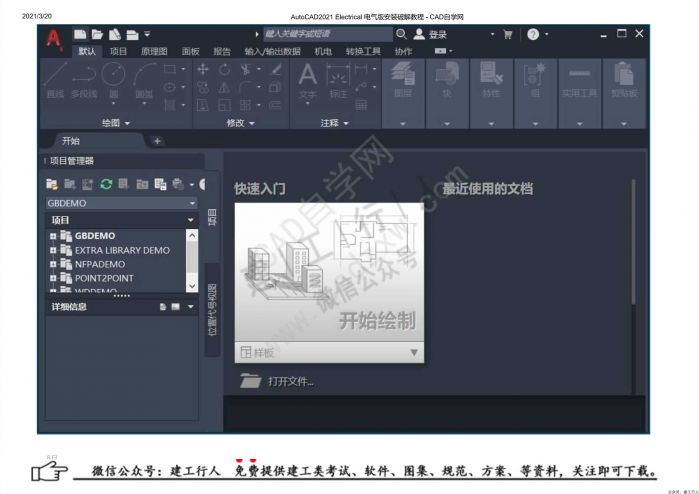Switch to the 转换工具 ribbon tab
Viewport: 699px width, 494px height.
[363, 51]
